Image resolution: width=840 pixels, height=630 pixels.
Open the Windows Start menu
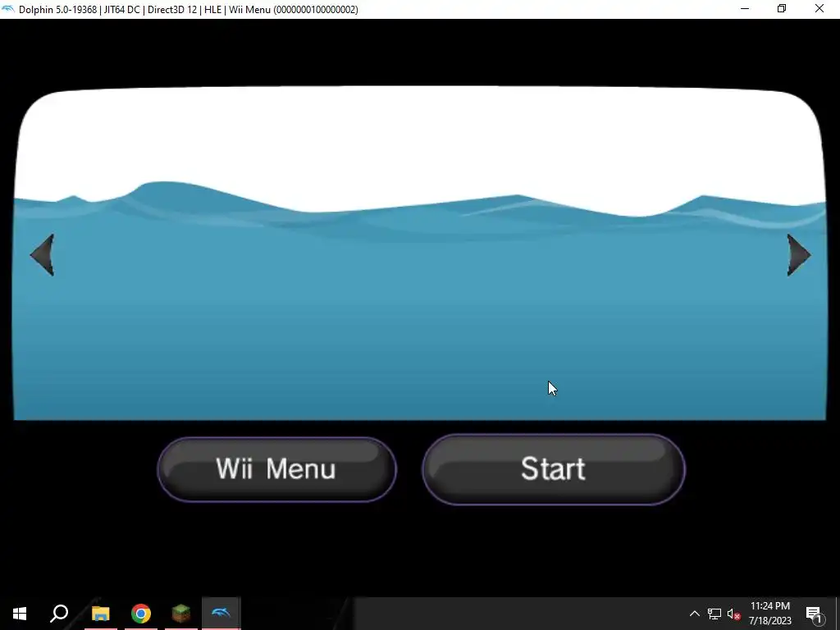coord(20,614)
